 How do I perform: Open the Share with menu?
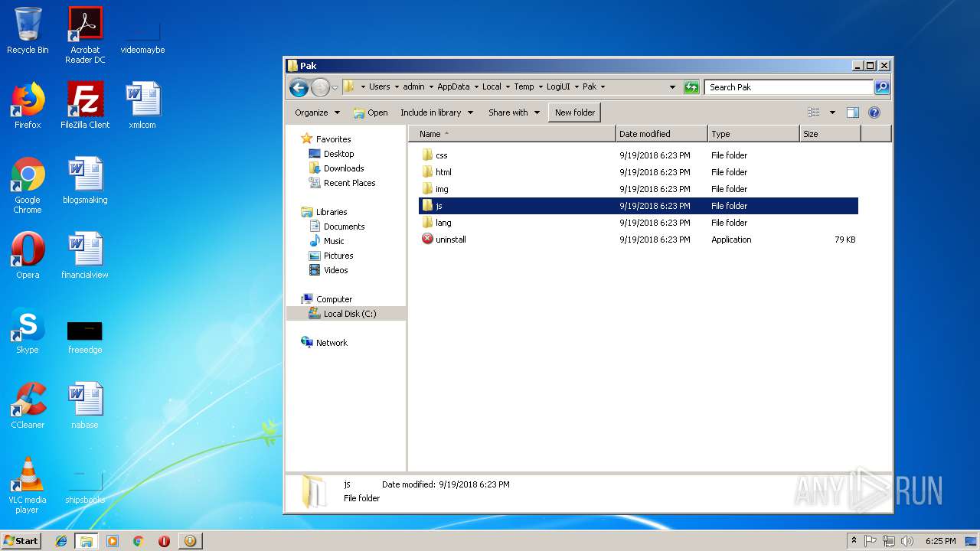point(514,112)
